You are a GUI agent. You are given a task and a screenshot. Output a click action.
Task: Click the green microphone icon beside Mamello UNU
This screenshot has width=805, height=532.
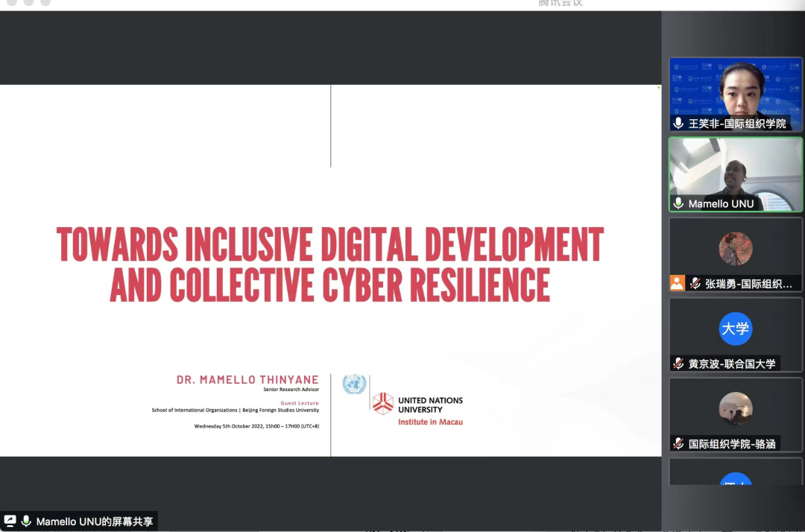tap(678, 203)
